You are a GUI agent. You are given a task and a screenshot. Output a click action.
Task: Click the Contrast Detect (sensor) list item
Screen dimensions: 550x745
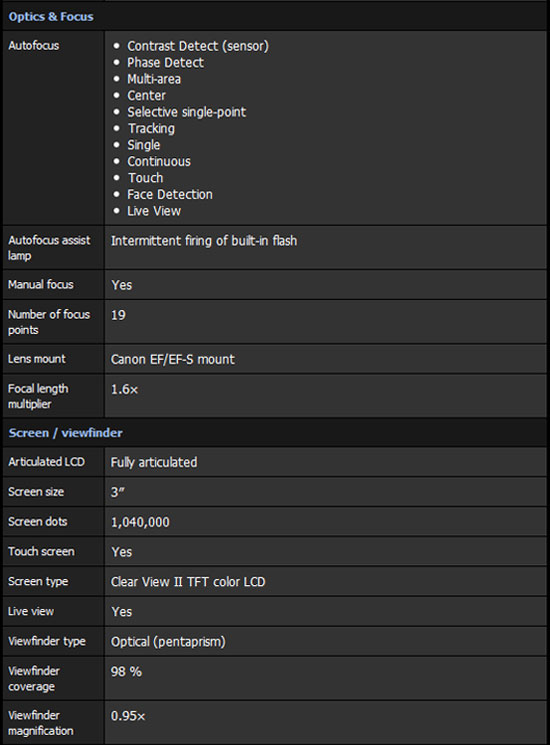(198, 46)
